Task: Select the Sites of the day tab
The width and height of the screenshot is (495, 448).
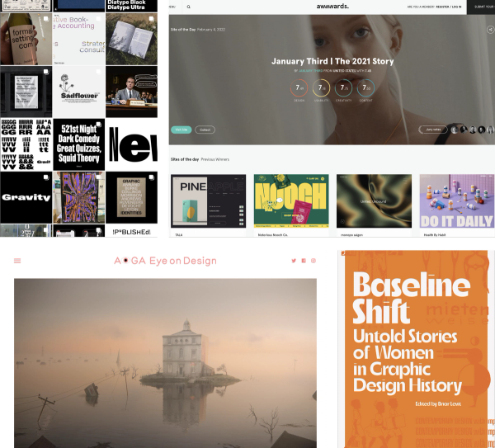Action: click(x=185, y=159)
